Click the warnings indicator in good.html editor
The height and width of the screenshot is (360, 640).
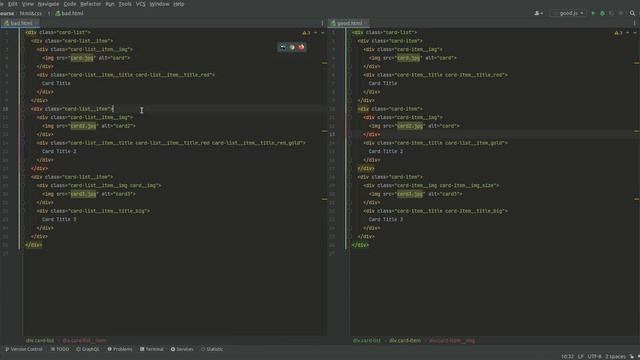coord(619,33)
